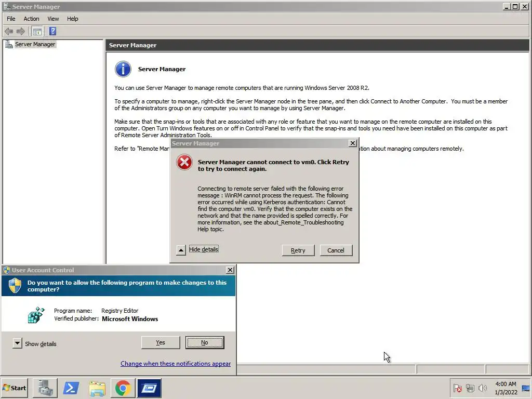Click Yes in User Account Control

coord(161,342)
